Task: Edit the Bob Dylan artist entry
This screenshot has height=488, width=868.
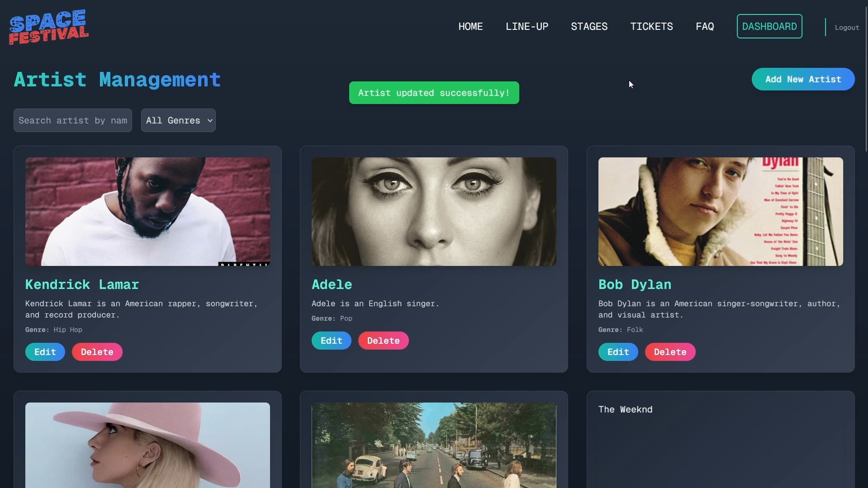Action: tap(618, 352)
